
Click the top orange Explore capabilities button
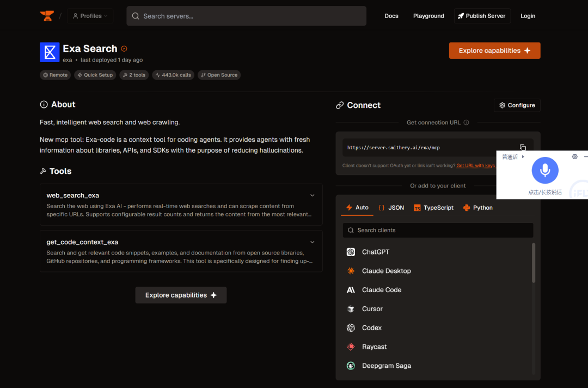tap(494, 51)
